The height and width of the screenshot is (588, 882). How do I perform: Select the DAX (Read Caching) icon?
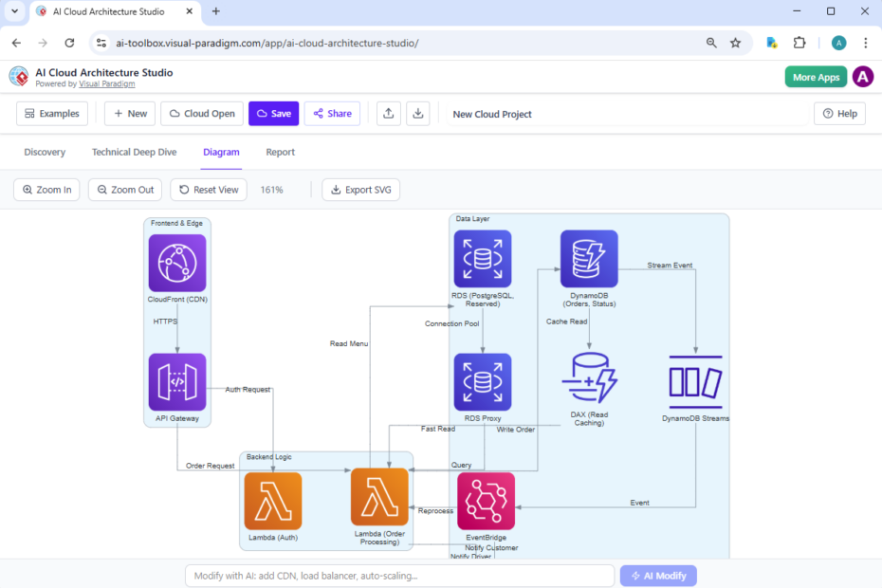tap(589, 382)
